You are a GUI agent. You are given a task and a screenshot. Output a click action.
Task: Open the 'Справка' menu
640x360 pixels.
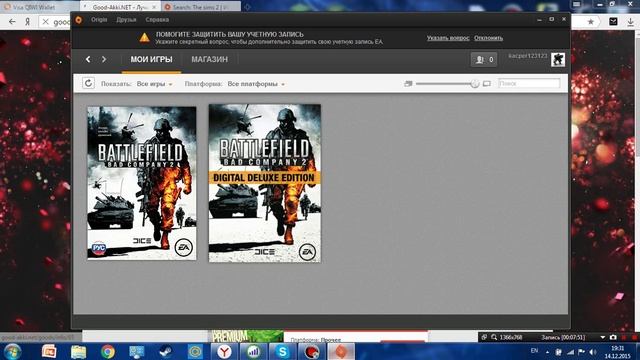coord(157,20)
